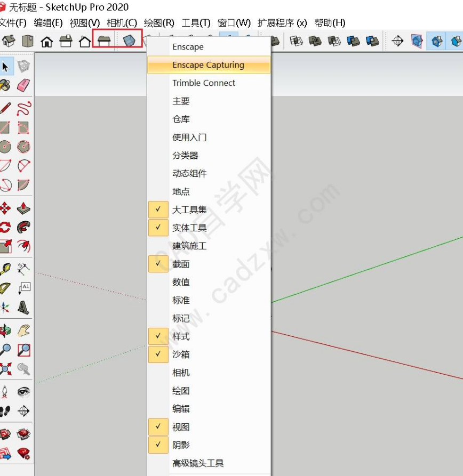463x476 pixels.
Task: Uncheck 实体工具 toolbar
Action: click(x=209, y=228)
